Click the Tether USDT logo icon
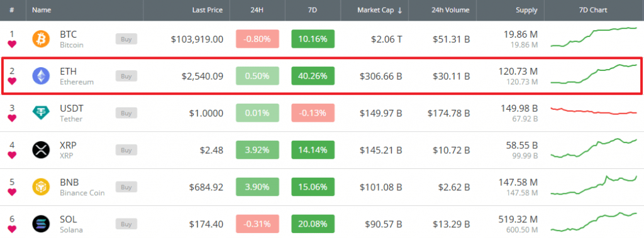Image resolution: width=644 pixels, height=238 pixels. 41,113
